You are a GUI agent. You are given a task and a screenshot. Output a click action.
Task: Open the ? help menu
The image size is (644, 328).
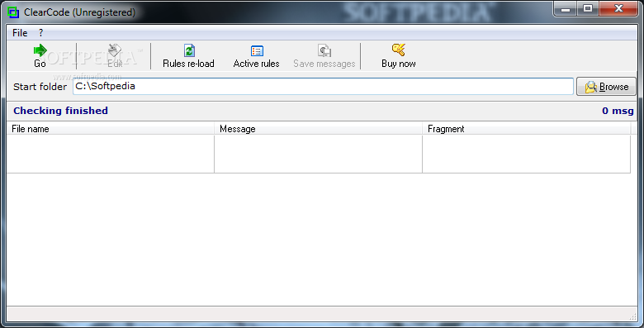[x=40, y=33]
